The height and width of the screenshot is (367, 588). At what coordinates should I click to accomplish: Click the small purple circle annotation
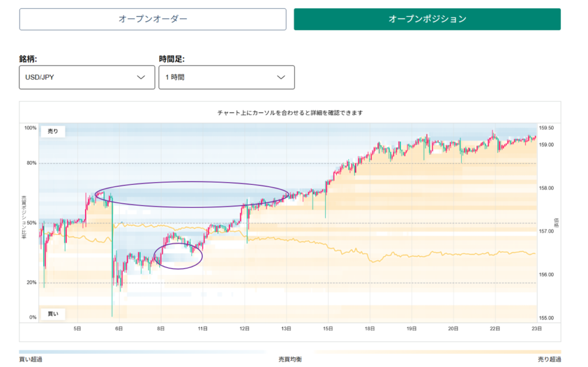click(178, 256)
